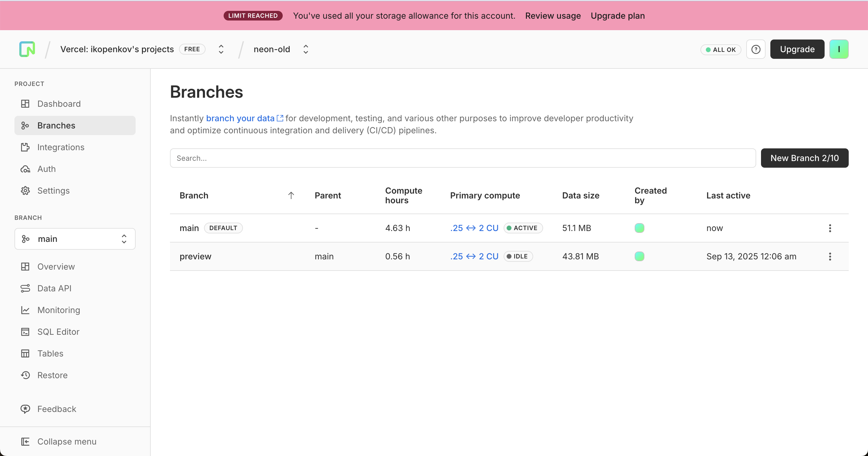
Task: Click the user avatar icon
Action: 838,49
